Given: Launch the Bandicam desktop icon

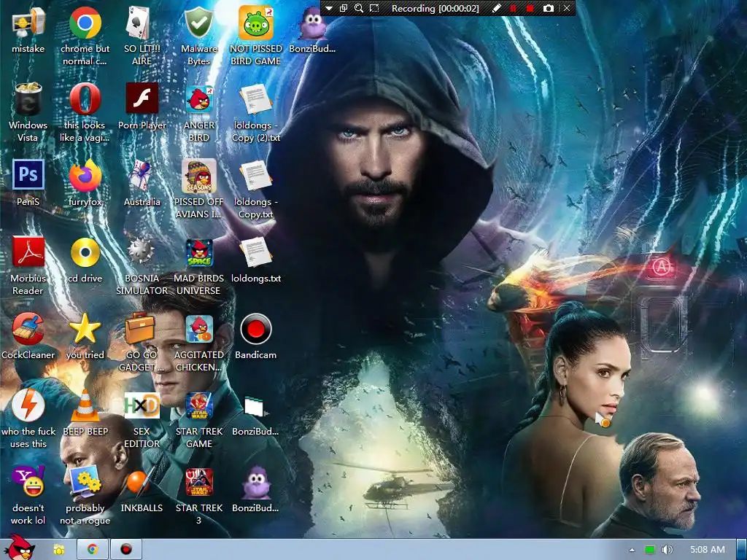Looking at the screenshot, I should (256, 329).
